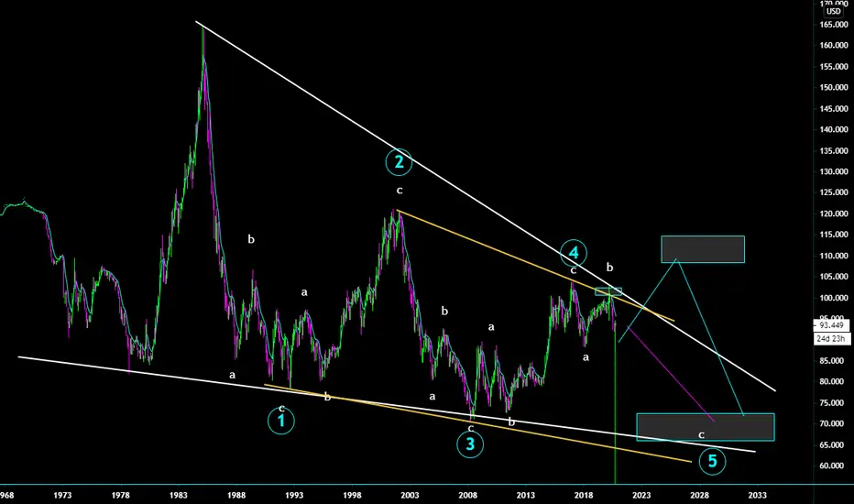The width and height of the screenshot is (854, 504).
Task: Select the circled wave 5 label
Action: (x=712, y=462)
